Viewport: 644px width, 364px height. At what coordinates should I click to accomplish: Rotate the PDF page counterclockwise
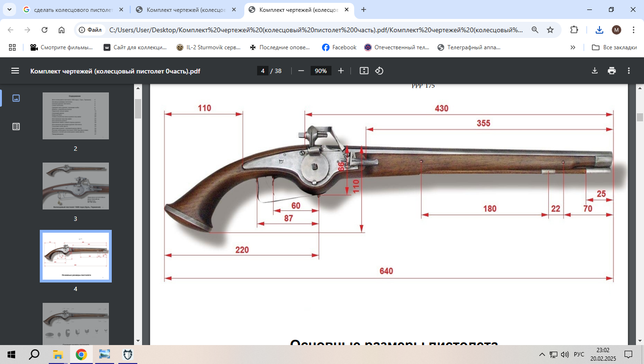[x=379, y=71]
